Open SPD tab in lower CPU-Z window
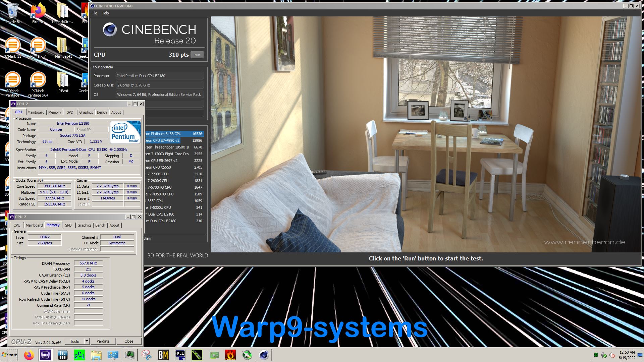This screenshot has width=644, height=362. point(68,225)
